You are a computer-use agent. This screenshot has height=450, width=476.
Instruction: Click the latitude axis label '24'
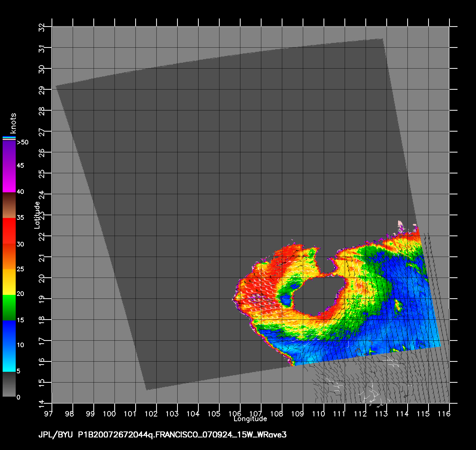[42, 195]
